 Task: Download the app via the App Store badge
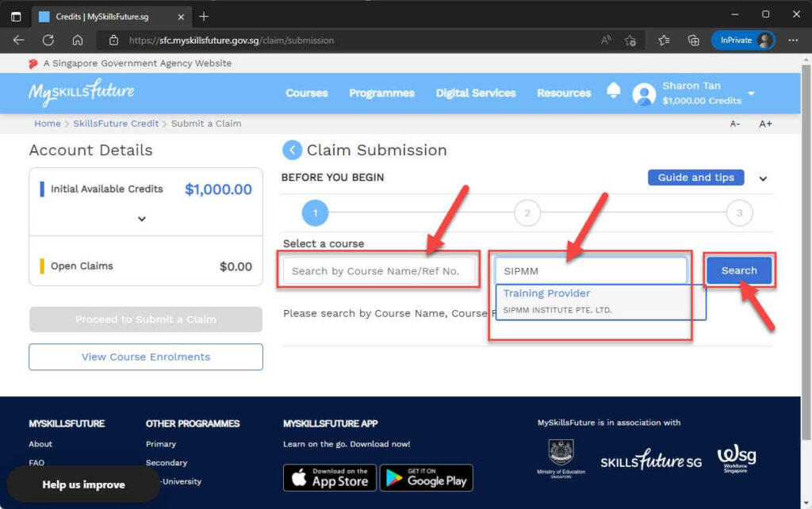click(x=329, y=477)
